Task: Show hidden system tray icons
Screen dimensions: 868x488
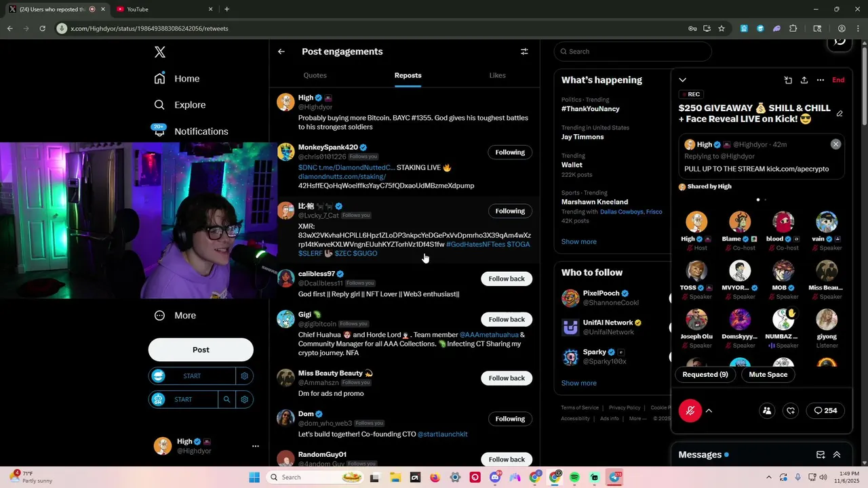Action: point(768,477)
